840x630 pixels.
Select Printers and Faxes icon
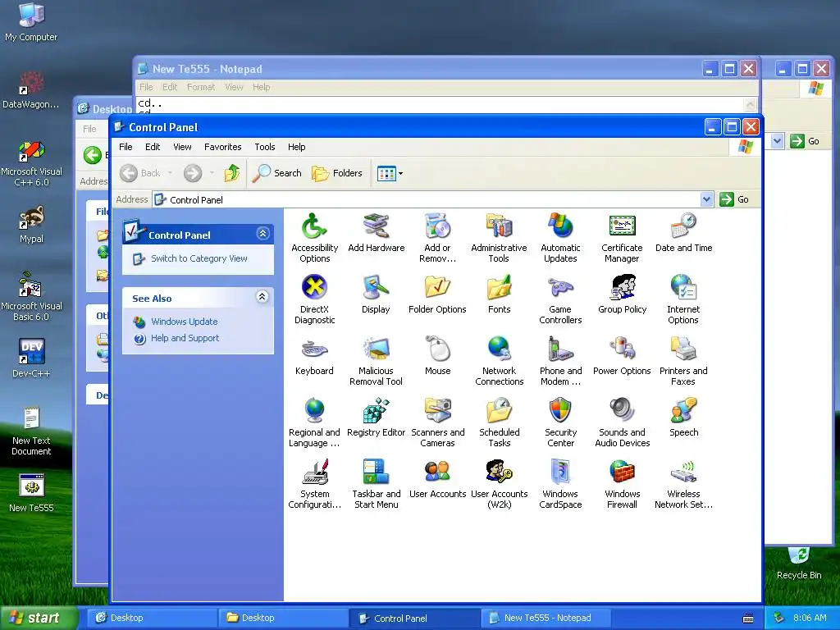(683, 361)
